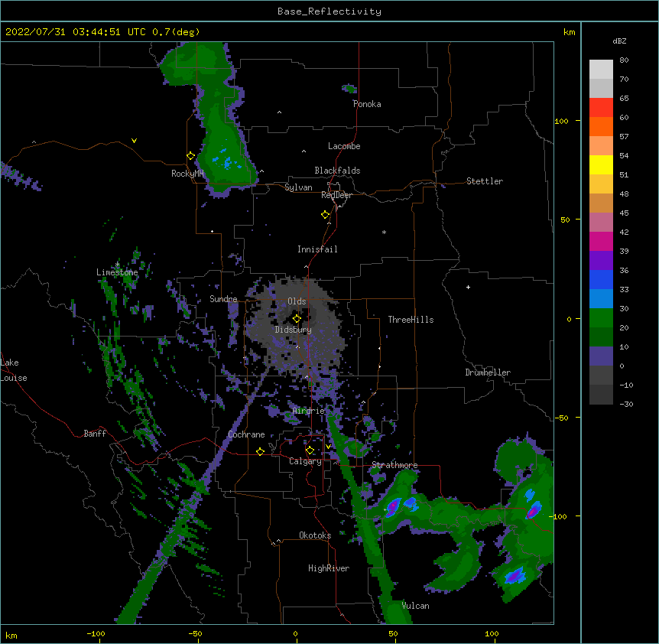Image resolution: width=659 pixels, height=644 pixels.
Task: Click the Airdrie label
Action: point(309,411)
